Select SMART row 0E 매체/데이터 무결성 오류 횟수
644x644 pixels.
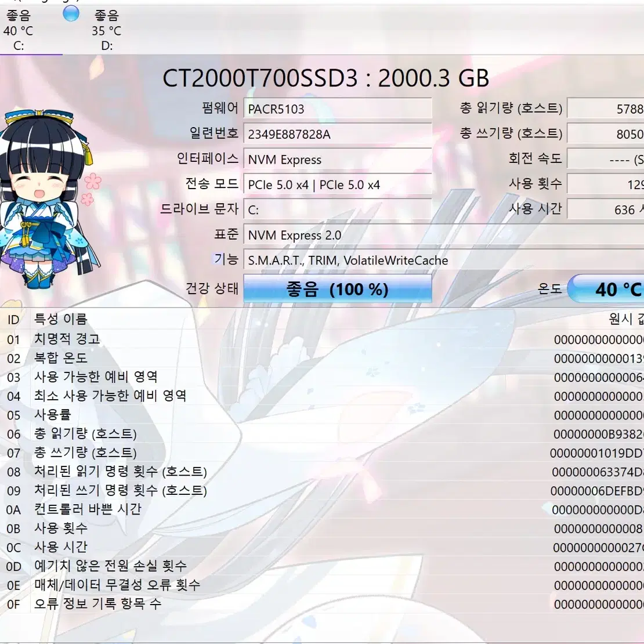pyautogui.click(x=322, y=585)
